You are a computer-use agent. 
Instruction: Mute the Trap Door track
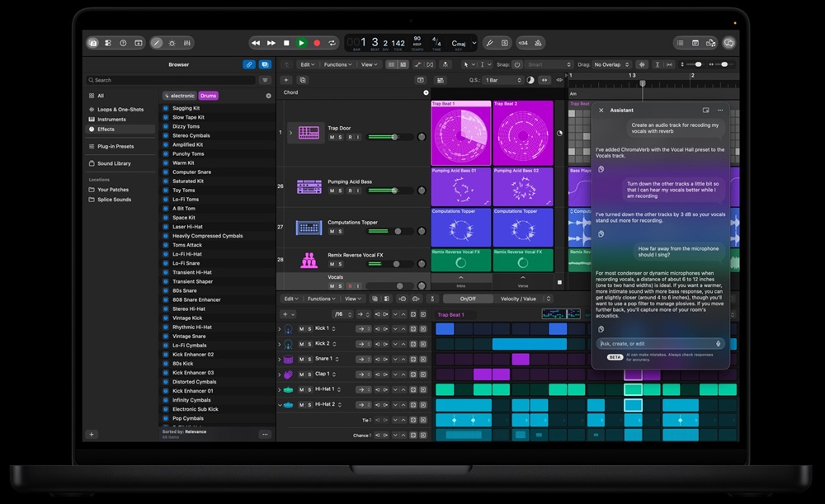[x=332, y=137]
